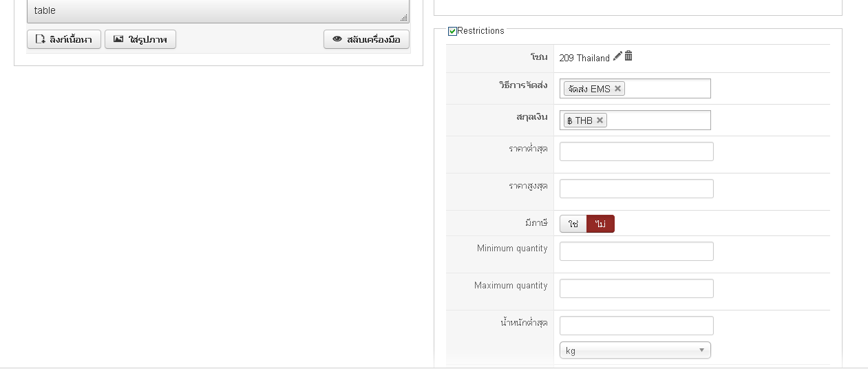
Task: Focus the Maximum quantity input
Action: pos(637,288)
